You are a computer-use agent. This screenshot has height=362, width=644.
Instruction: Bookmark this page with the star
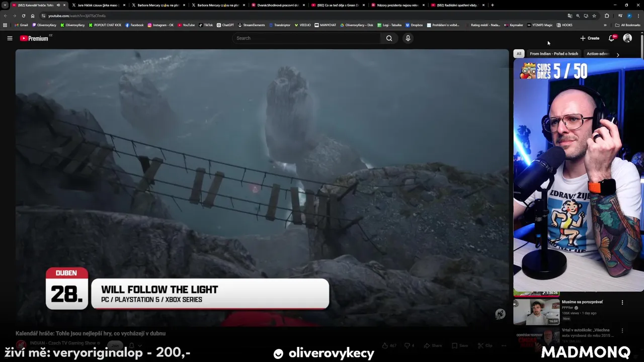pos(594,16)
